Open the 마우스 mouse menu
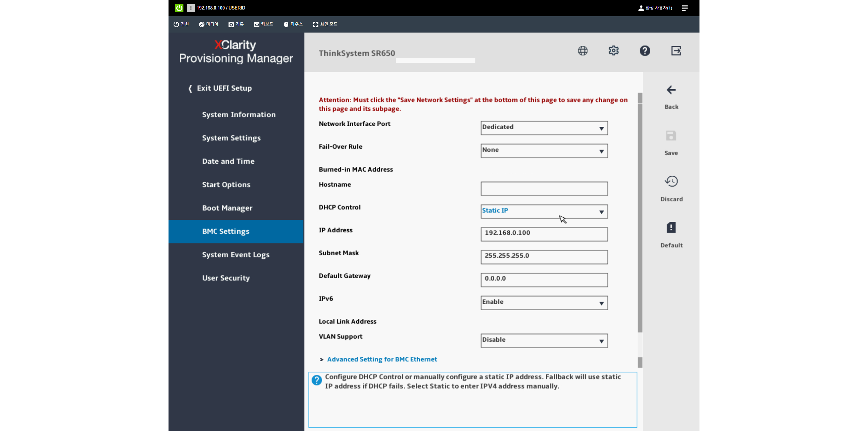The height and width of the screenshot is (431, 868). click(x=293, y=24)
